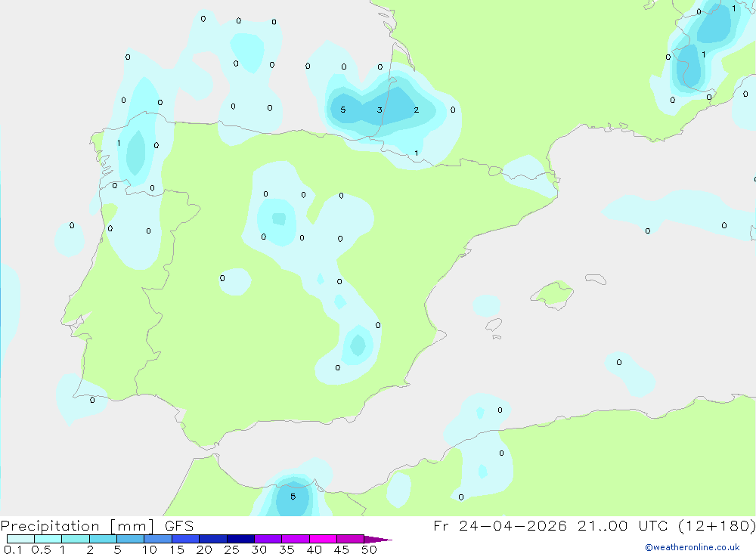Pick the legend swatch between 5 and 10
Screen dimensions: 756x554
tap(131, 539)
